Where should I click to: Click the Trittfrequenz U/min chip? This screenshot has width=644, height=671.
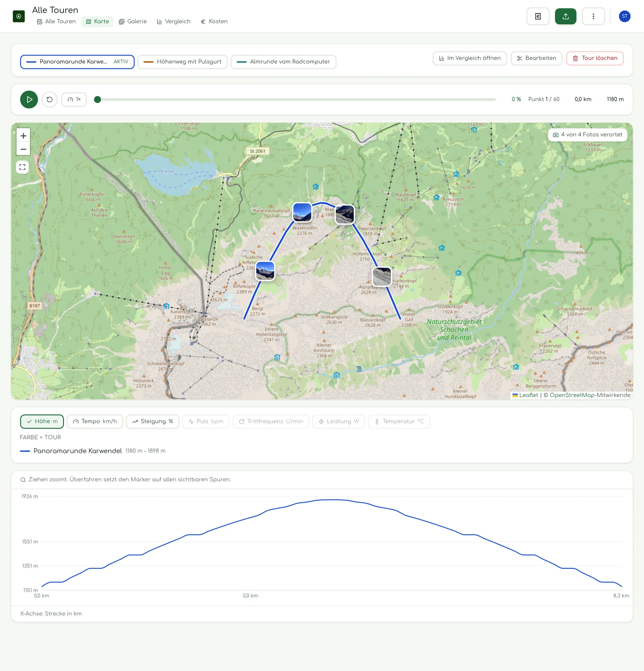(271, 422)
